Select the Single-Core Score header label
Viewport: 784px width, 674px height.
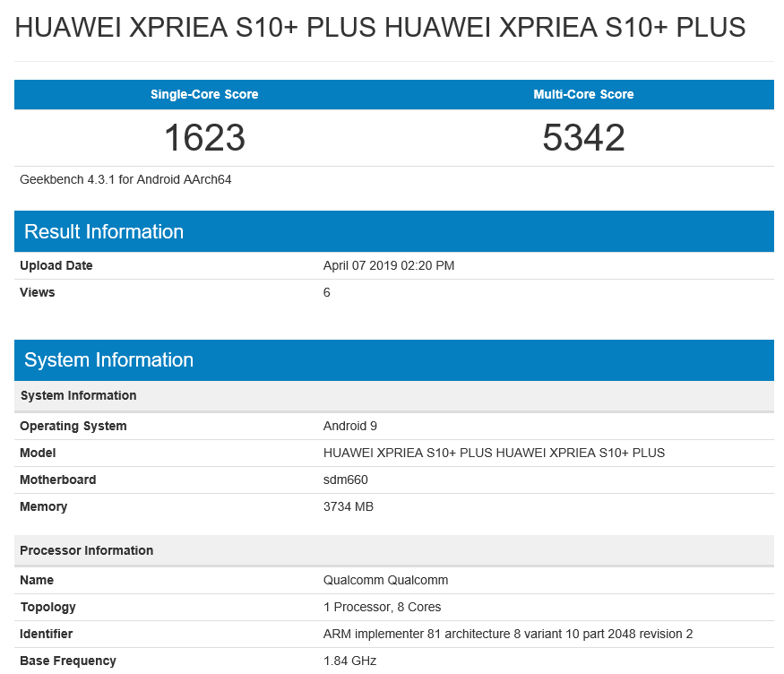[x=204, y=94]
